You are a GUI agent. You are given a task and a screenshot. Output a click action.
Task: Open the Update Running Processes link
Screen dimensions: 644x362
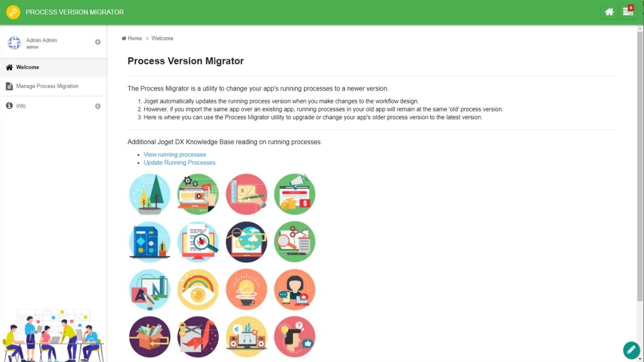(x=179, y=162)
